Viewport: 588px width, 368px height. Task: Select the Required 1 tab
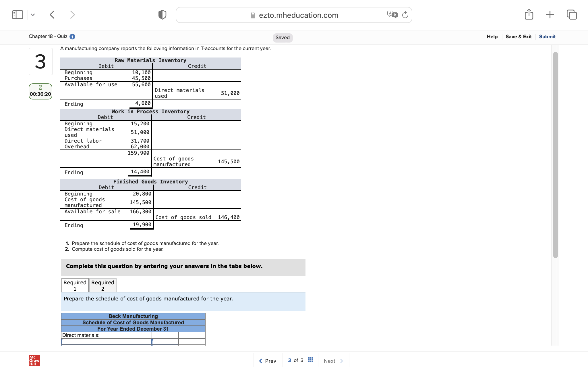pyautogui.click(x=75, y=285)
